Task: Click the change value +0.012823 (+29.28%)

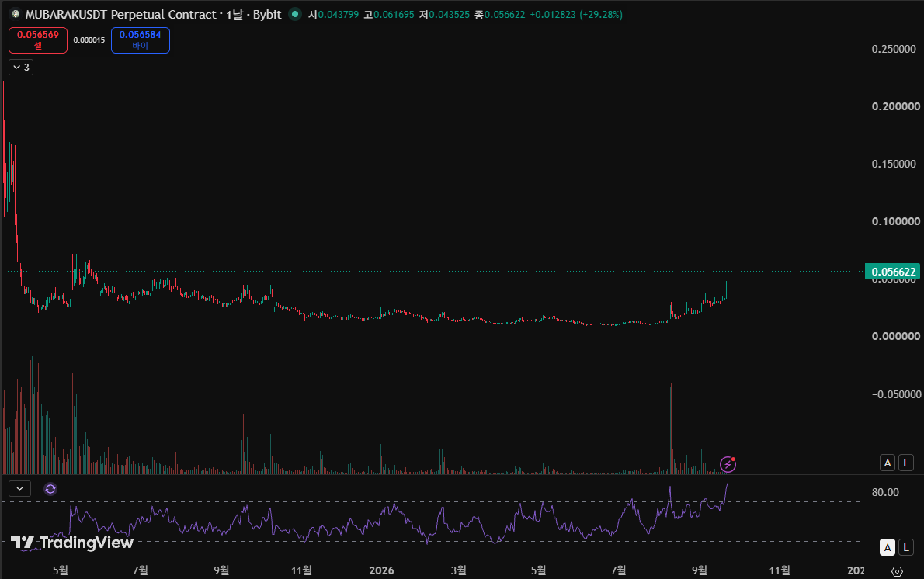Action: (576, 14)
